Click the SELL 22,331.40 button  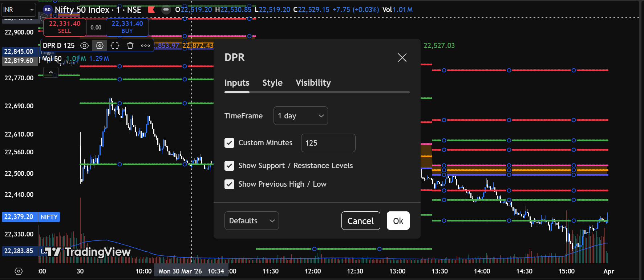coord(65,27)
